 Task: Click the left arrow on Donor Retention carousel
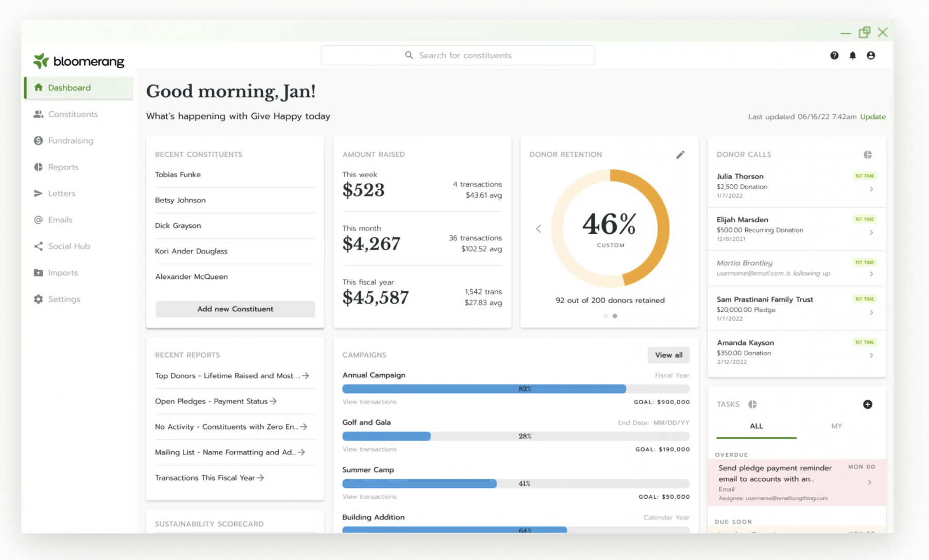pos(539,229)
